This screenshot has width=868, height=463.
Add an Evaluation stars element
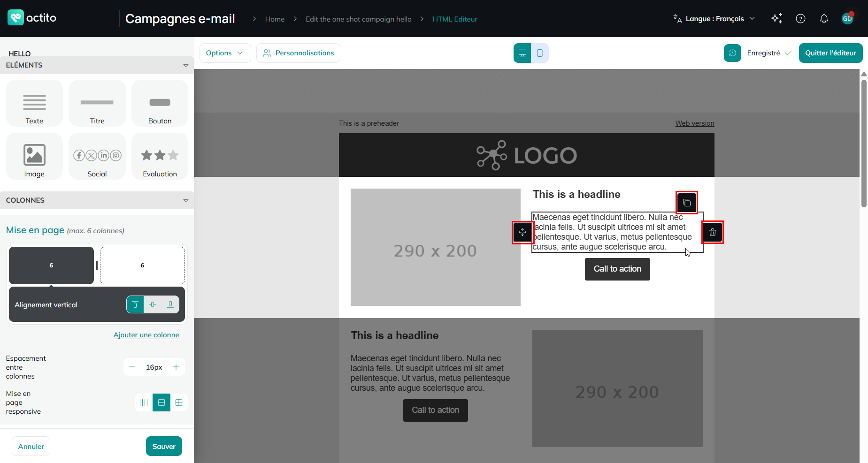click(x=160, y=156)
